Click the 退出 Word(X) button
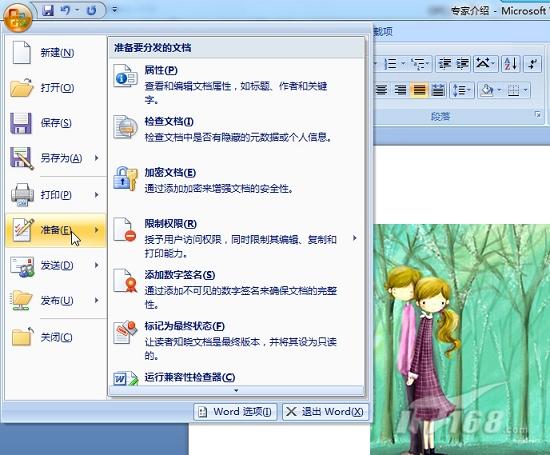Image resolution: width=550 pixels, height=455 pixels. coord(326,411)
